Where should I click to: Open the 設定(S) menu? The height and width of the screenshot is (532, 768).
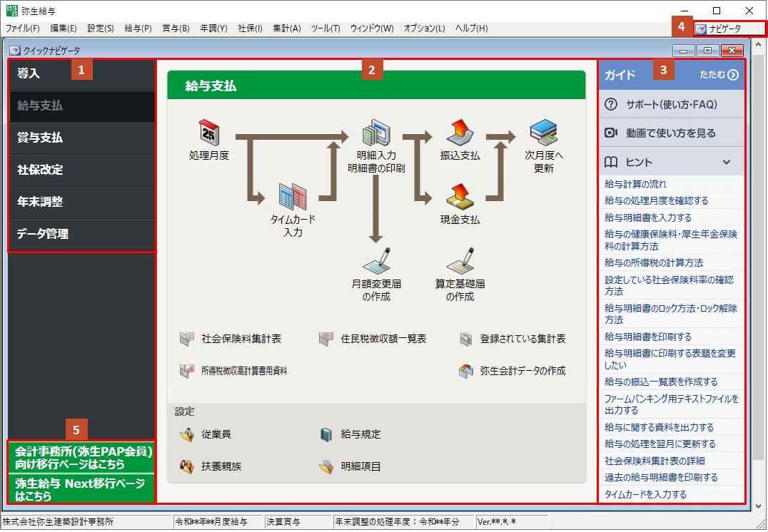click(x=101, y=29)
